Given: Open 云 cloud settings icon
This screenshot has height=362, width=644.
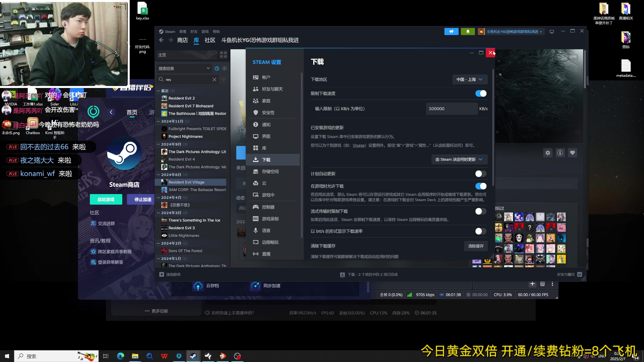Looking at the screenshot, I should click(x=256, y=183).
